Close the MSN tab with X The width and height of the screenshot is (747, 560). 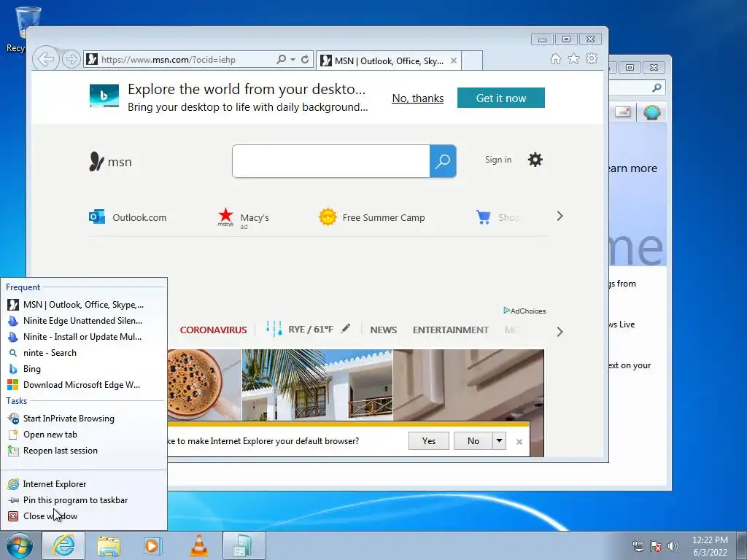tap(454, 61)
